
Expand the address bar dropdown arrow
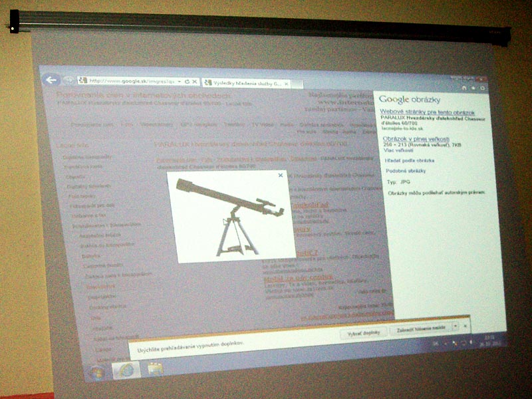point(180,82)
